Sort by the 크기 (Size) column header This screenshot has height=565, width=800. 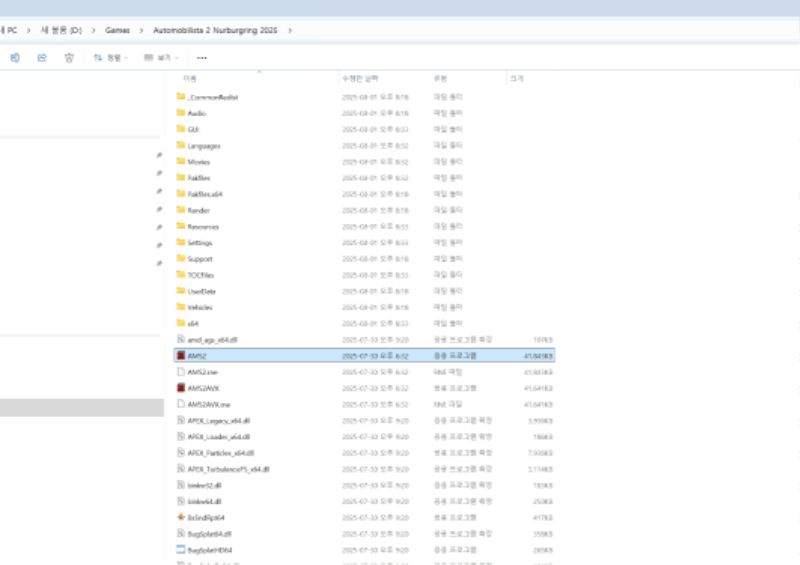(516, 79)
